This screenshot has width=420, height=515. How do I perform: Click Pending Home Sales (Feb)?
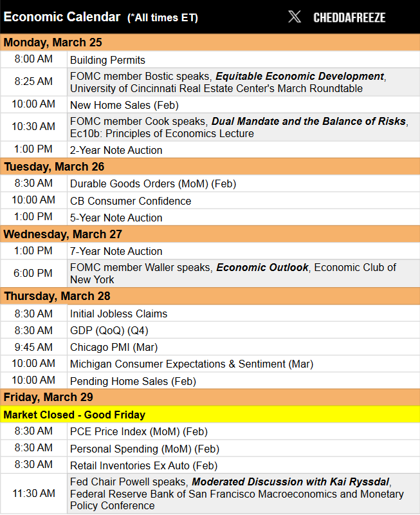[x=133, y=381]
